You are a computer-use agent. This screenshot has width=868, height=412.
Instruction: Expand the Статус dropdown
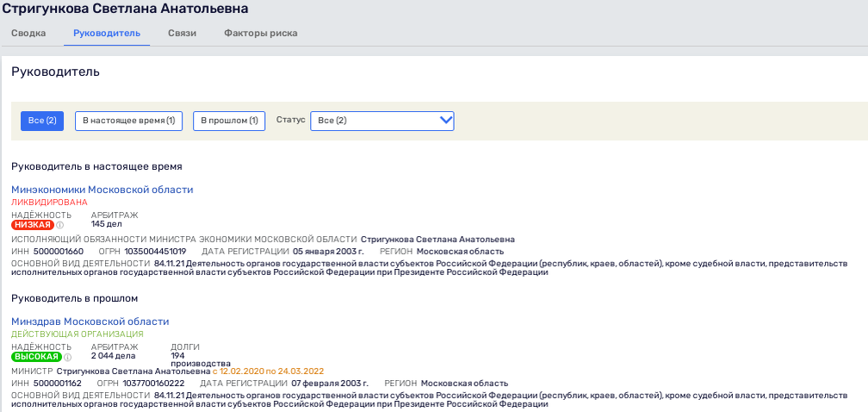(x=382, y=121)
